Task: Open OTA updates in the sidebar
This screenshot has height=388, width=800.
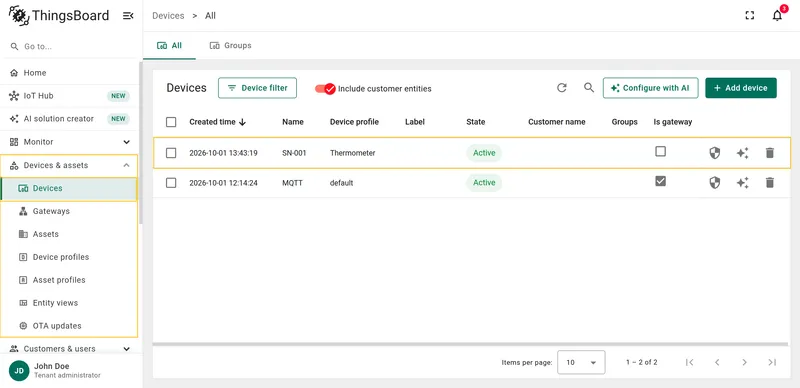Action: 69,326
